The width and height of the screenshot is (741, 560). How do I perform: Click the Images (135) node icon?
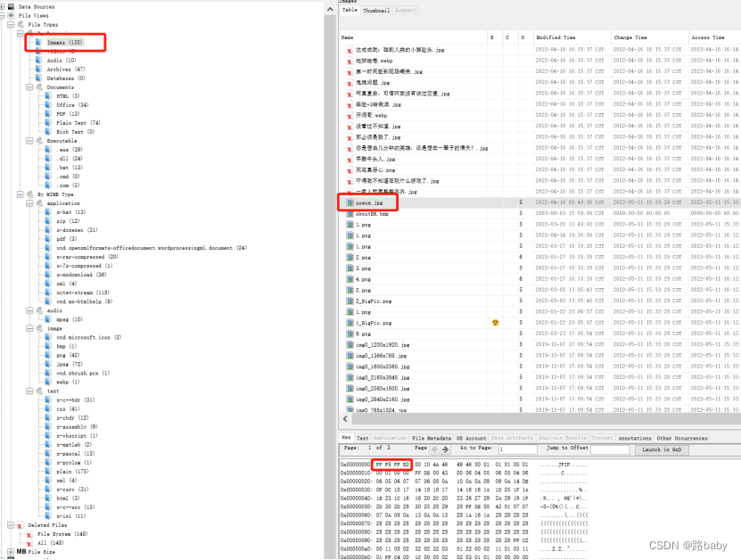38,43
